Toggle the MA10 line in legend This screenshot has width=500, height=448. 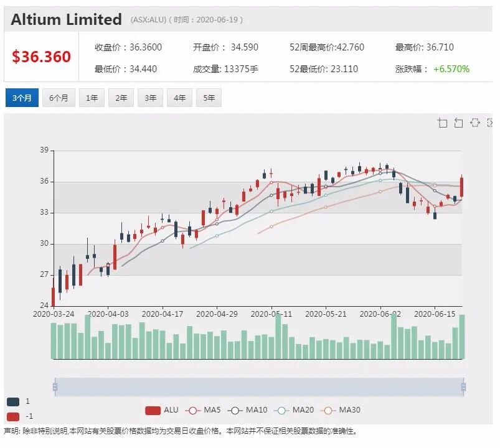pos(247,410)
